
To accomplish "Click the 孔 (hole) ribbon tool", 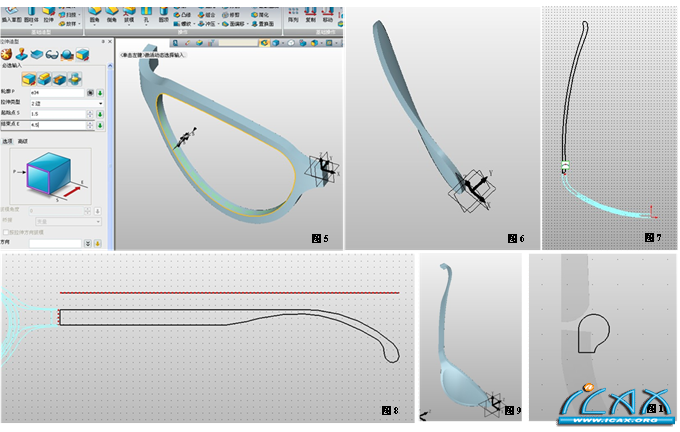I will pyautogui.click(x=146, y=15).
